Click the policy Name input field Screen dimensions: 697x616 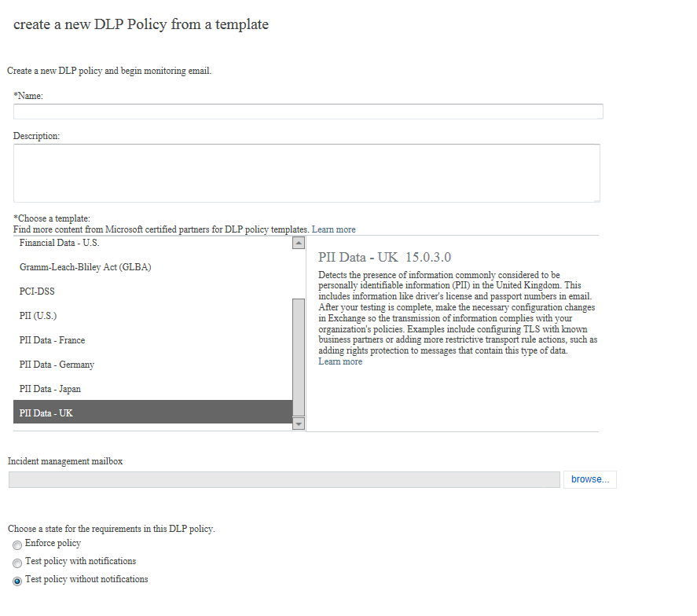point(308,112)
